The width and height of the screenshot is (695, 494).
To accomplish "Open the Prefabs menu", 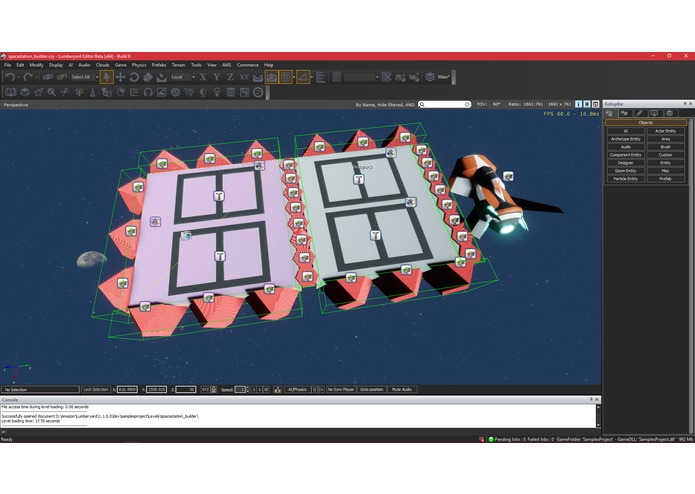I will pos(159,65).
